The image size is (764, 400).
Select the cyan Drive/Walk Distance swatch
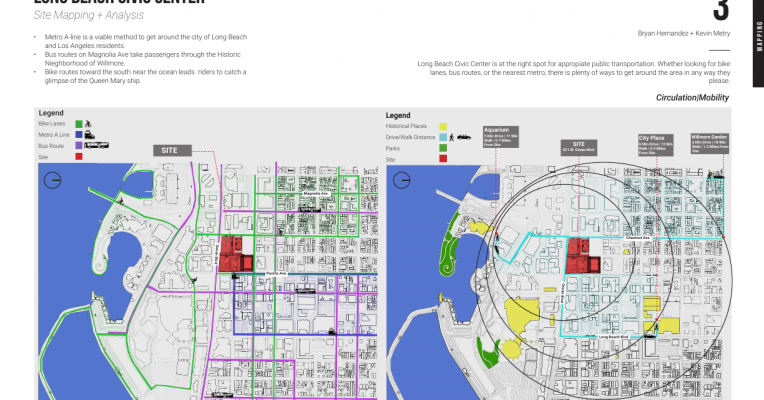pyautogui.click(x=442, y=135)
